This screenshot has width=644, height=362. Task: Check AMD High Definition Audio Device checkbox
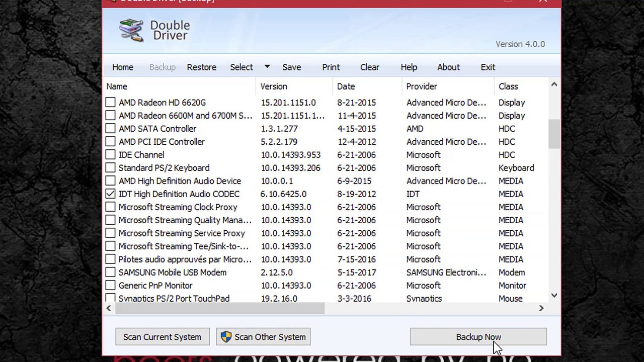(x=110, y=181)
